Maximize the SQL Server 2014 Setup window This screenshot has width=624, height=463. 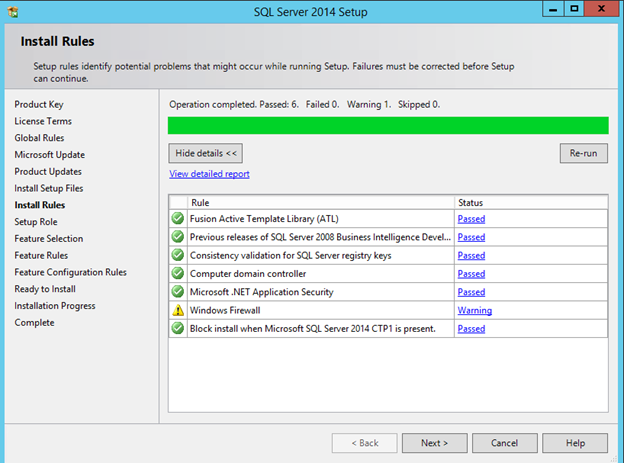[x=574, y=9]
